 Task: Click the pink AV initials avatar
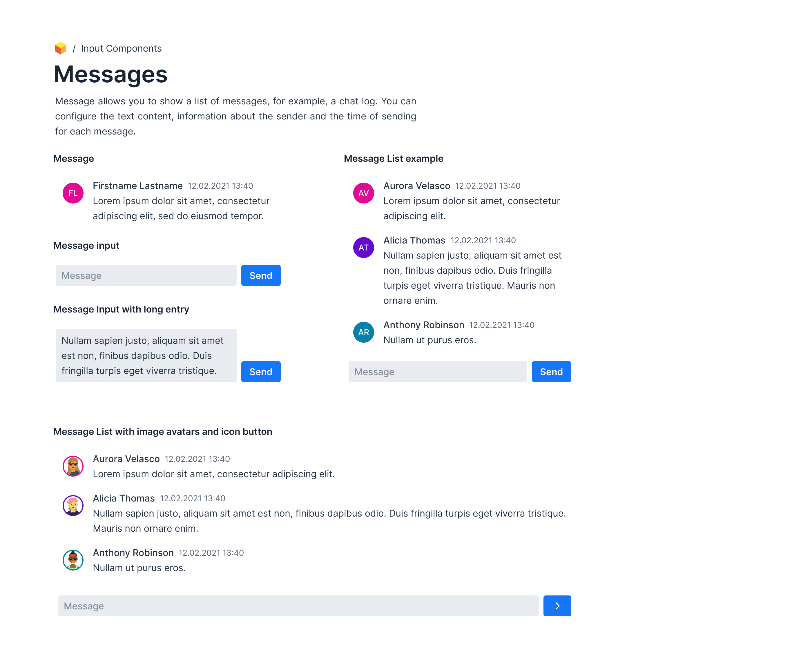[363, 193]
